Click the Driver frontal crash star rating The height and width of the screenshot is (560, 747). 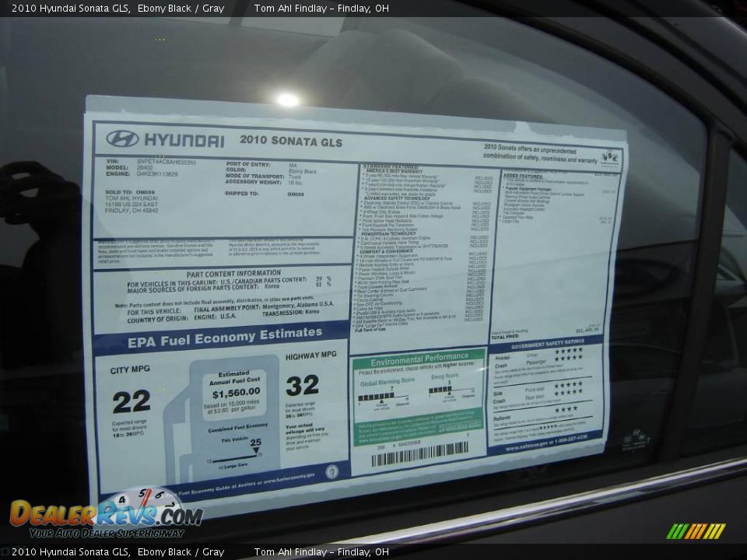568,351
